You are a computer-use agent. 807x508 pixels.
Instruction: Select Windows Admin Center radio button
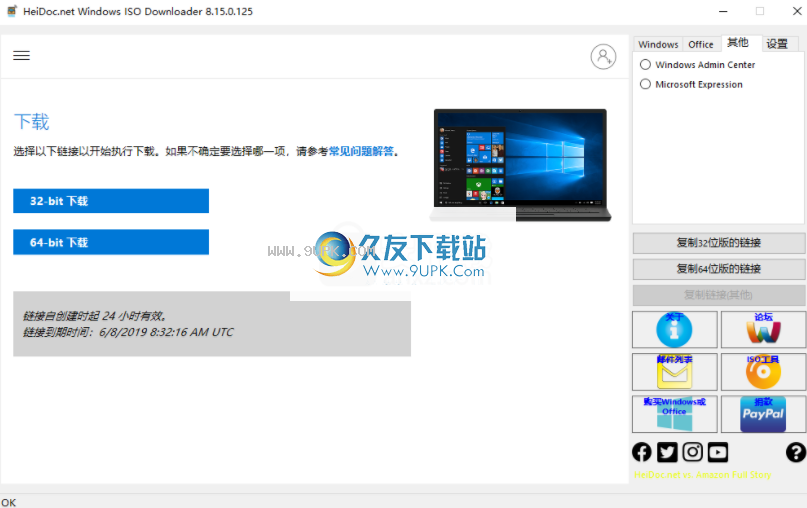(x=645, y=64)
